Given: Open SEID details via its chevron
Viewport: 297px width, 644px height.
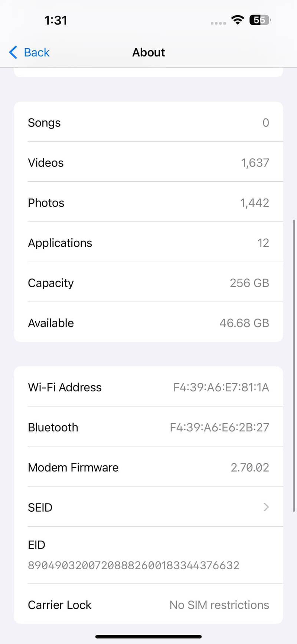Looking at the screenshot, I should point(266,507).
